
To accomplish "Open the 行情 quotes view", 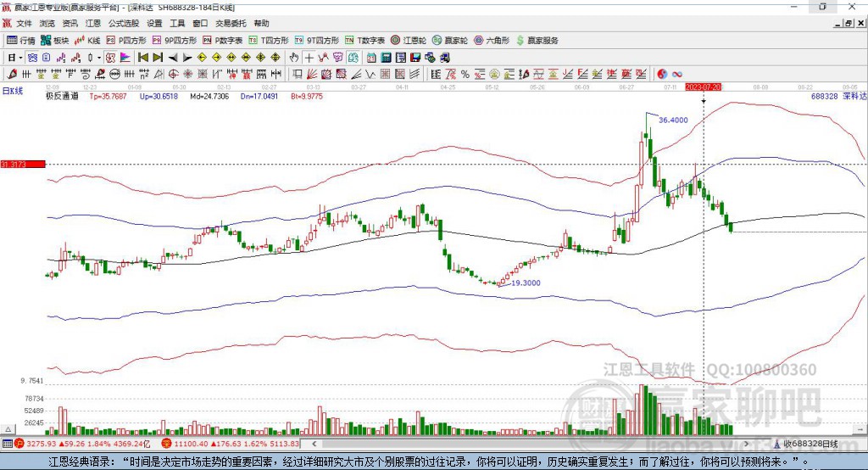I will pyautogui.click(x=21, y=41).
